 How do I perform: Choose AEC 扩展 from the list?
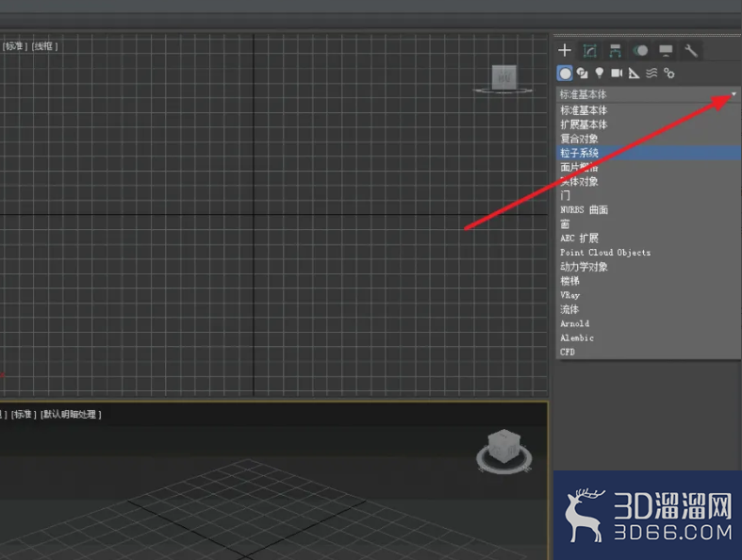pyautogui.click(x=649, y=239)
